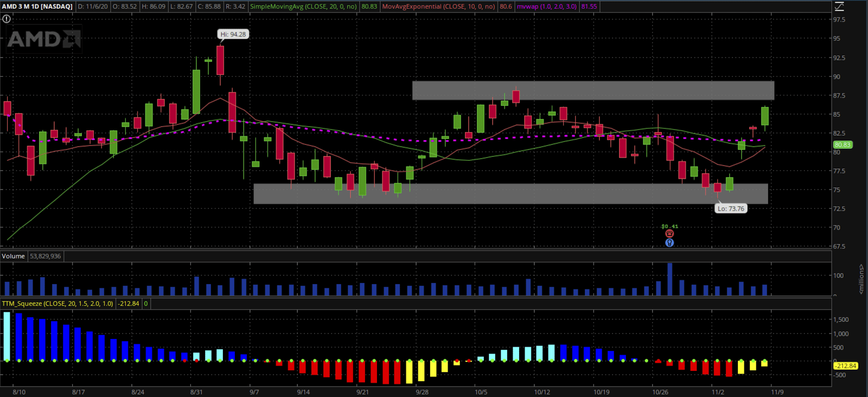Click the L: 82.67 low value
868x397 pixels.
181,7
